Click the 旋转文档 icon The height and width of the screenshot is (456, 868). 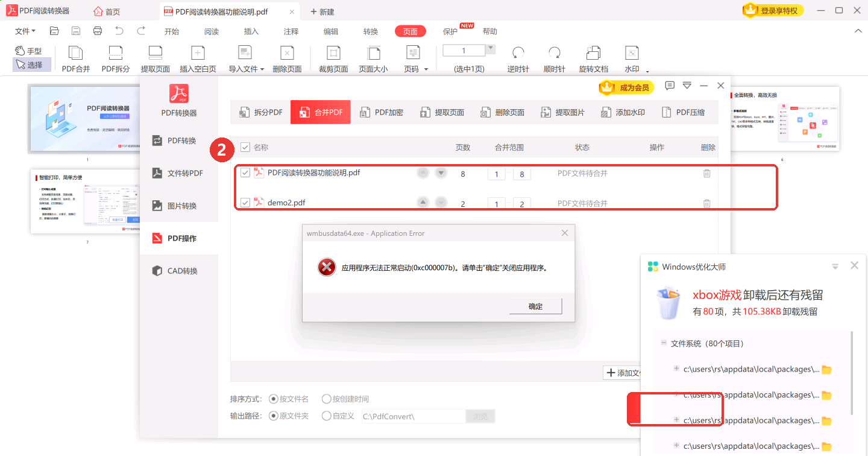tap(594, 53)
